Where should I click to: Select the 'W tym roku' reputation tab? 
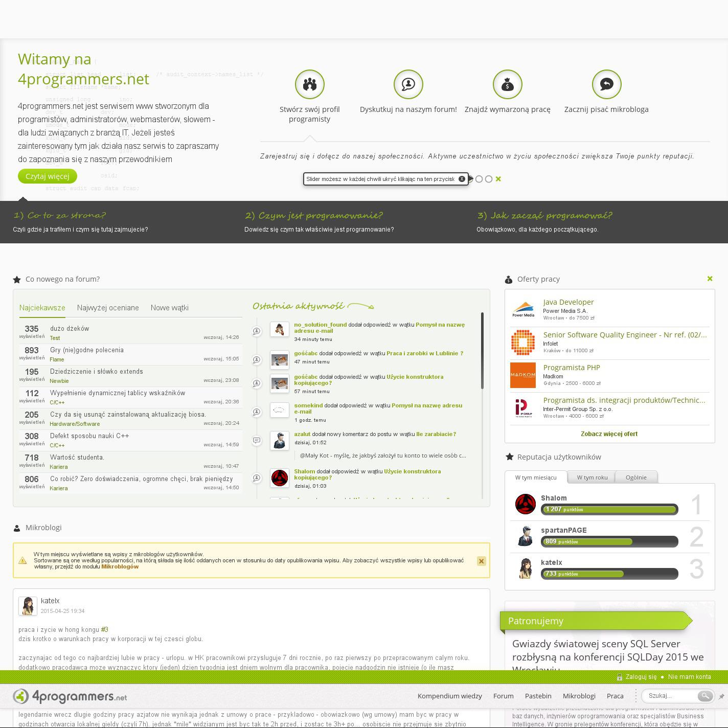(592, 477)
